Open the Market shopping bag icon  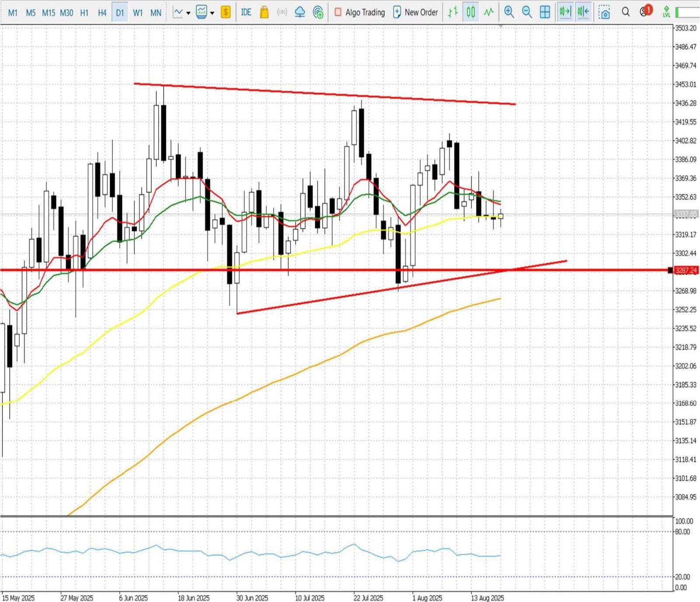[264, 12]
